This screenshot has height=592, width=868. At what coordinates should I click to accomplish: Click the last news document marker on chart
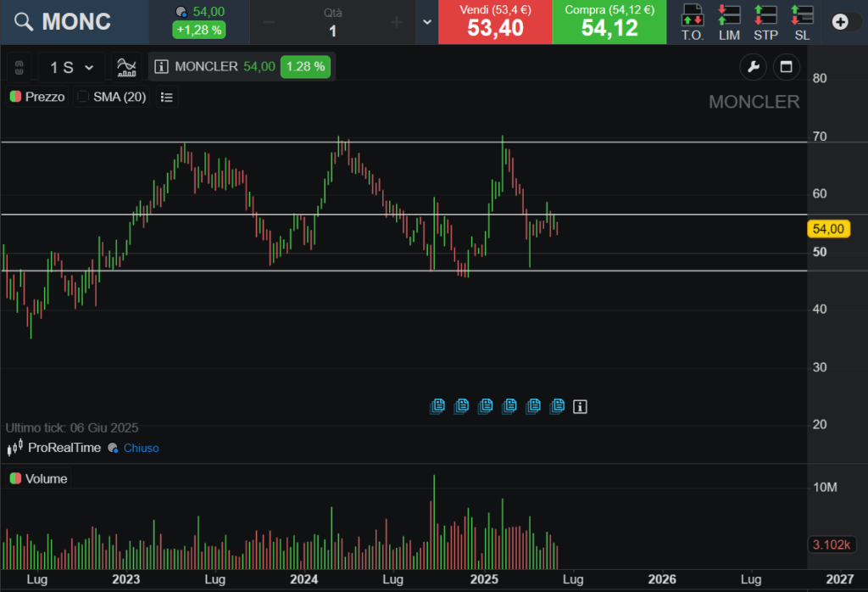pyautogui.click(x=557, y=406)
